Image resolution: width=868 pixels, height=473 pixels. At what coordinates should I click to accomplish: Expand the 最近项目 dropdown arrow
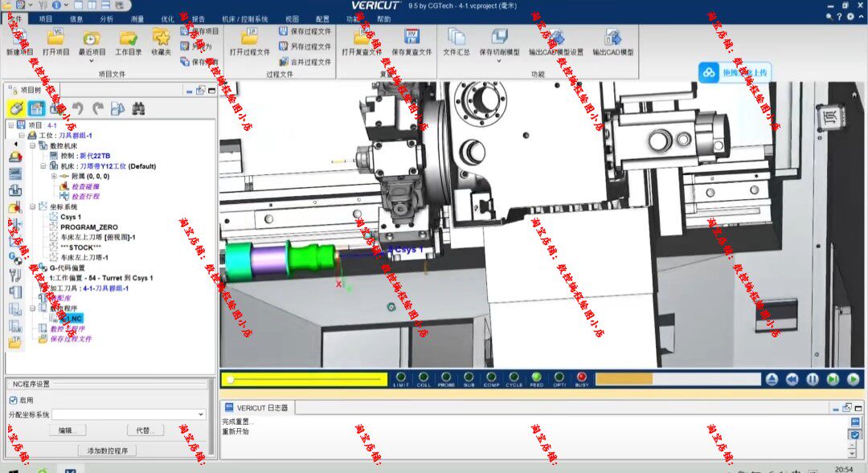(x=92, y=61)
